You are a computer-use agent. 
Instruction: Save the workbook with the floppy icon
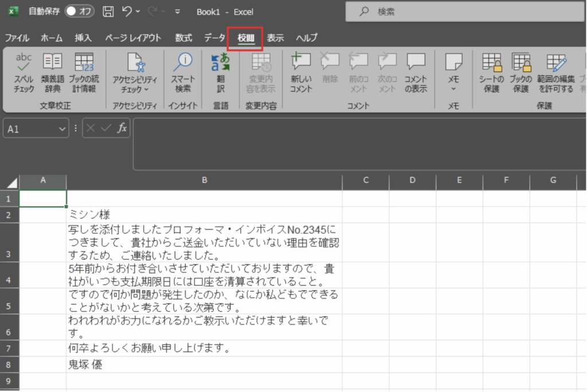click(108, 11)
